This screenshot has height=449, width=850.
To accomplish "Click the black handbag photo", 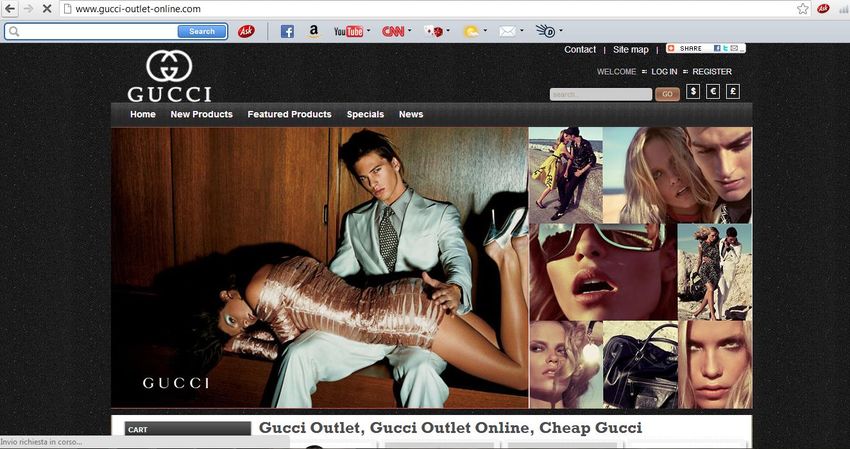I will click(x=641, y=364).
